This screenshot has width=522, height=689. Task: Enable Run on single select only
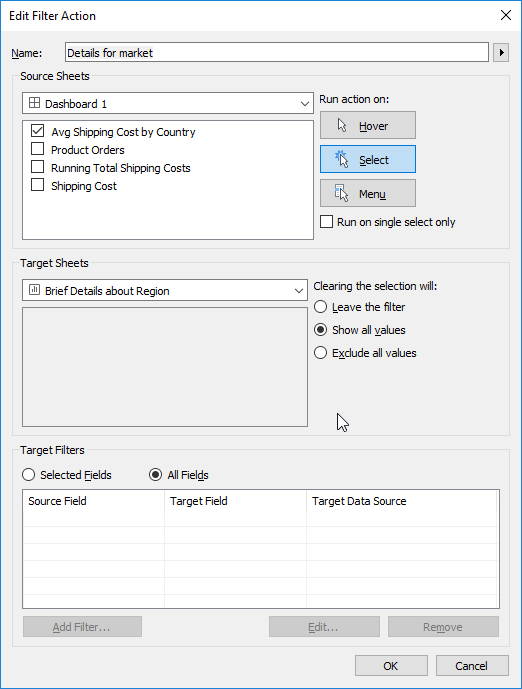(x=326, y=221)
